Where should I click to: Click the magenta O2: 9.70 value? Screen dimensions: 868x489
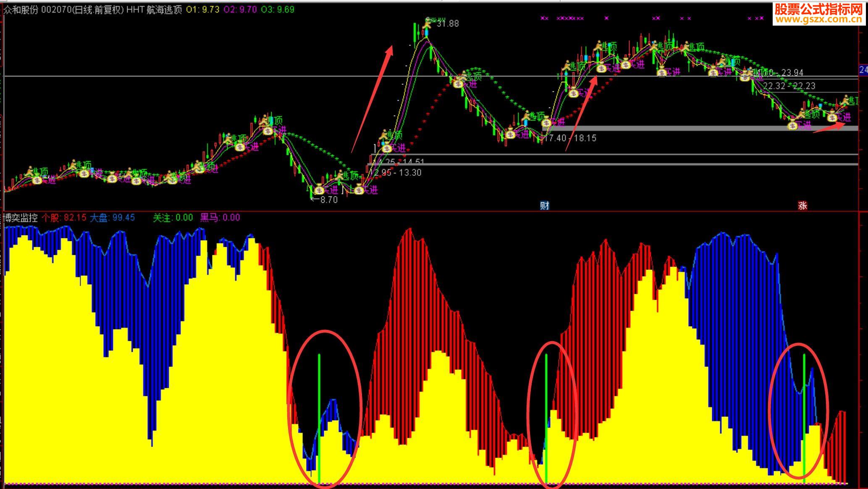240,10
